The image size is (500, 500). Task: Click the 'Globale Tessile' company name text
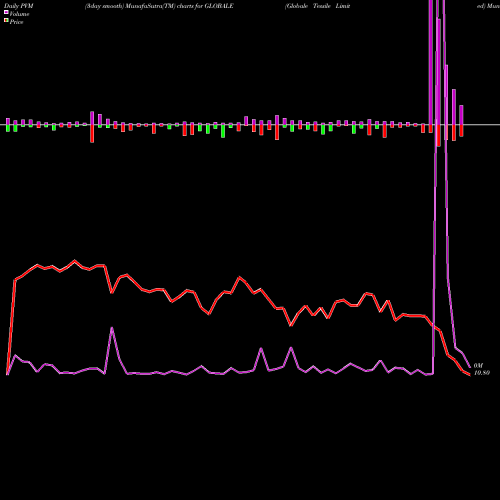point(308,6)
